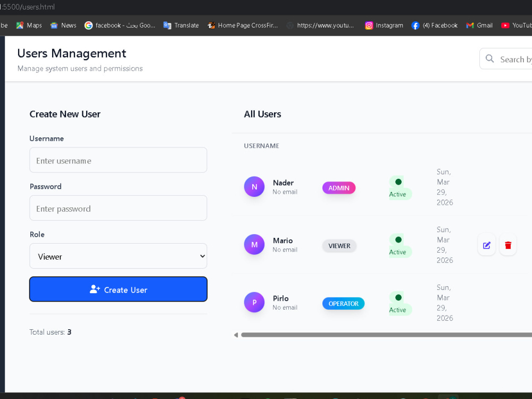Click the users table horizontal scrollbar
The height and width of the screenshot is (399, 532).
point(386,335)
